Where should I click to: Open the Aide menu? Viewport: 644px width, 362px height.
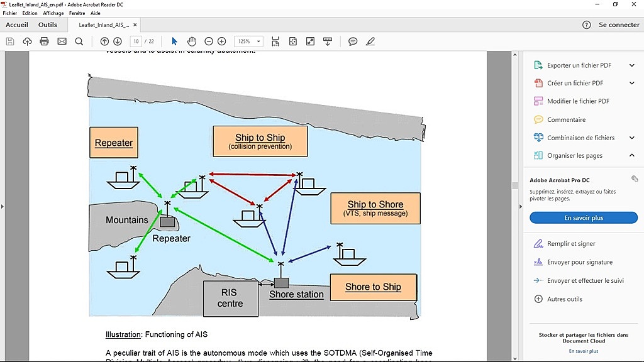pyautogui.click(x=96, y=13)
